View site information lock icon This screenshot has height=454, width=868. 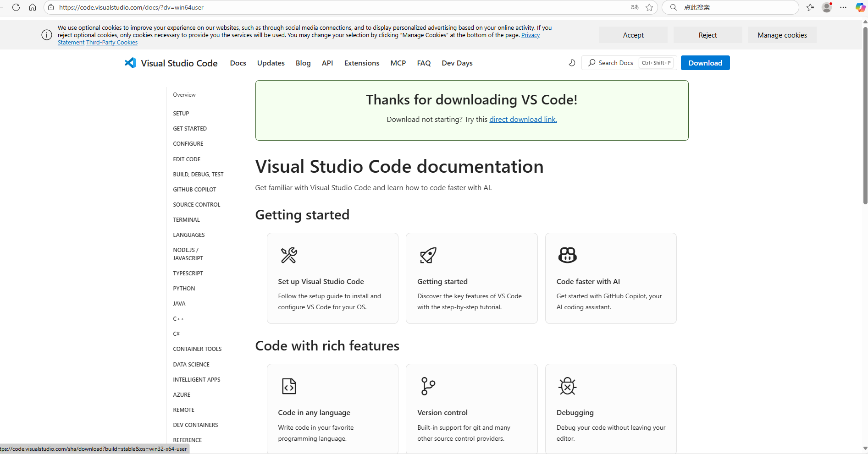point(51,7)
